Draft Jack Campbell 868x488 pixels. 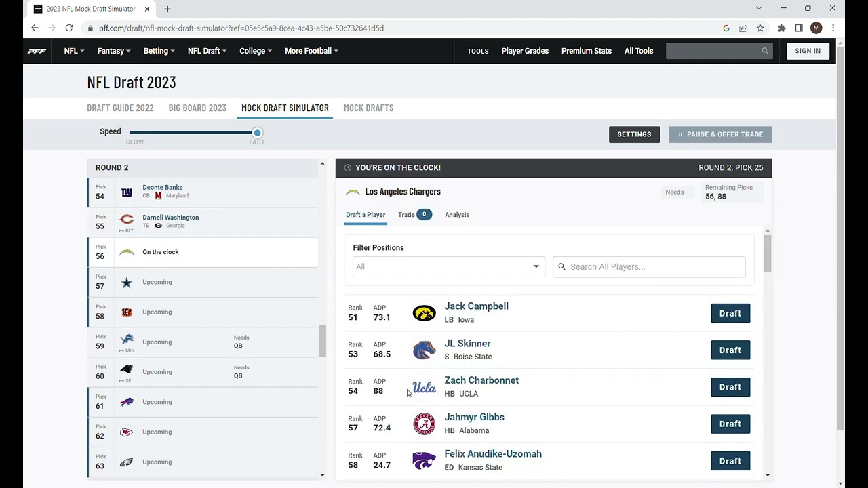730,313
